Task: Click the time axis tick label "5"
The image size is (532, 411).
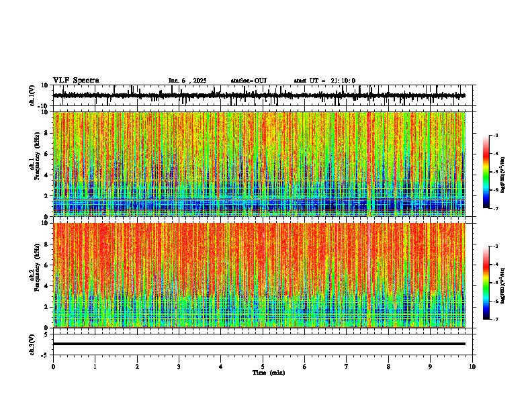Action: tap(263, 367)
